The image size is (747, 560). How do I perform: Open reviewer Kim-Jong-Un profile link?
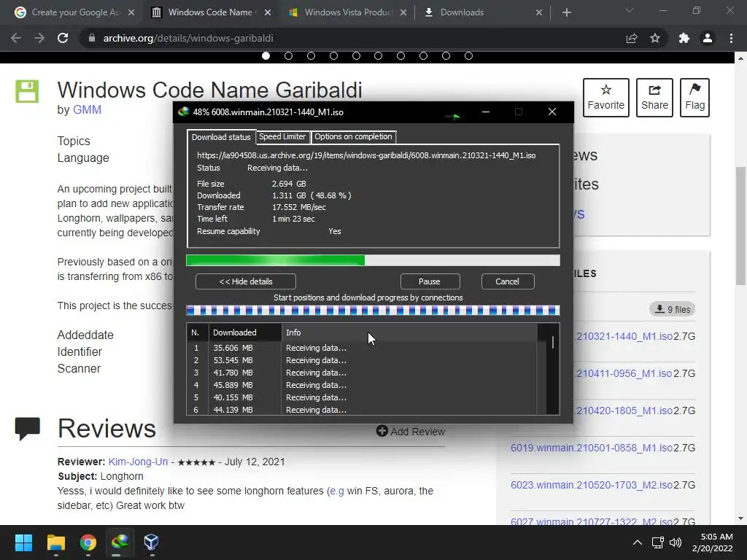(x=138, y=462)
